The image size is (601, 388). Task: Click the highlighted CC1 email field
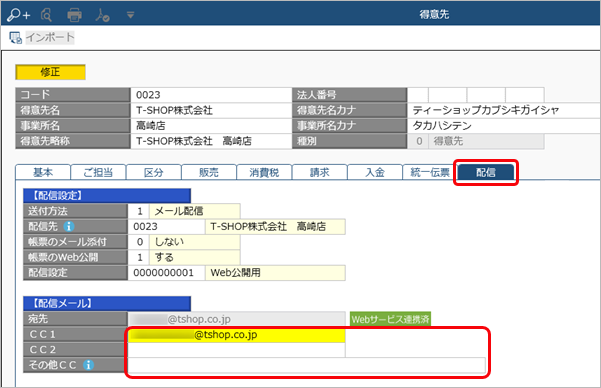(x=236, y=335)
